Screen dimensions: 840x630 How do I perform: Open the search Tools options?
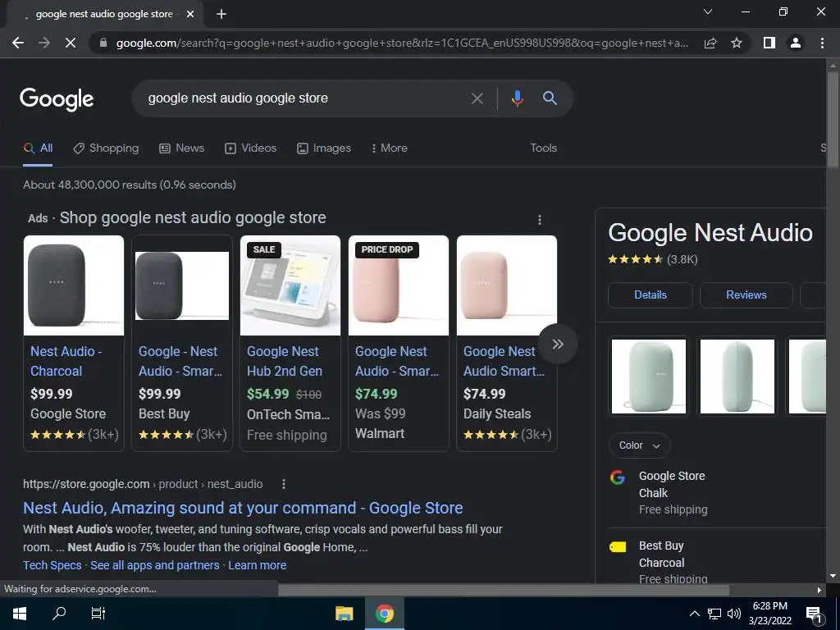coord(543,148)
